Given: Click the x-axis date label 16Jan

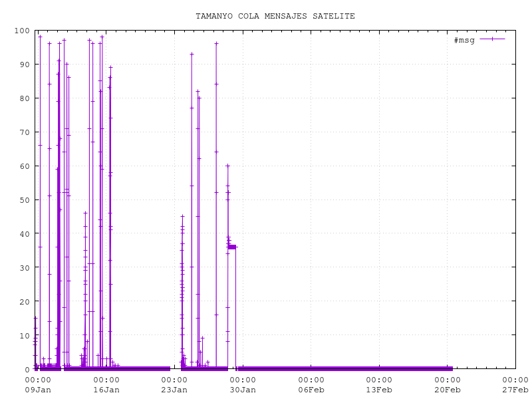Looking at the screenshot, I should point(106,390).
